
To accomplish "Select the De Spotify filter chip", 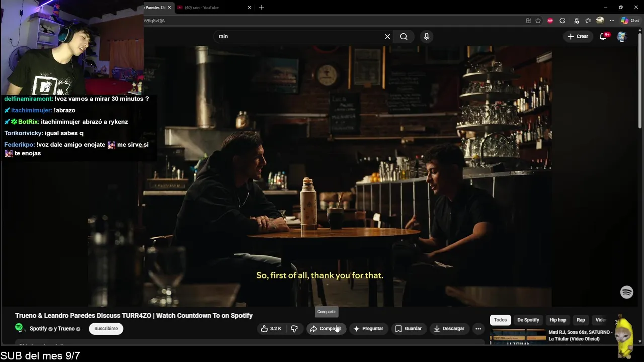I will click(528, 320).
